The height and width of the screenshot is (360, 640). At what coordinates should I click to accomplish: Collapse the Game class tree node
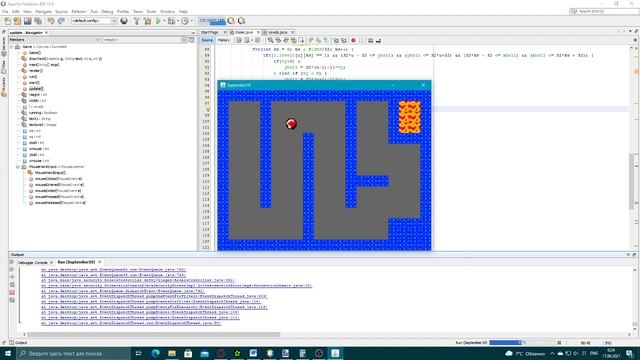[x=12, y=47]
